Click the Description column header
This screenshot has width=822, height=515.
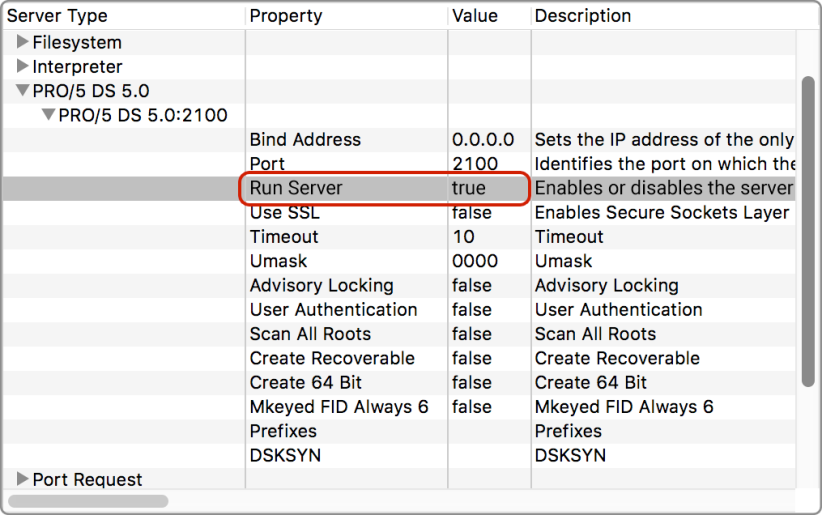pos(583,16)
